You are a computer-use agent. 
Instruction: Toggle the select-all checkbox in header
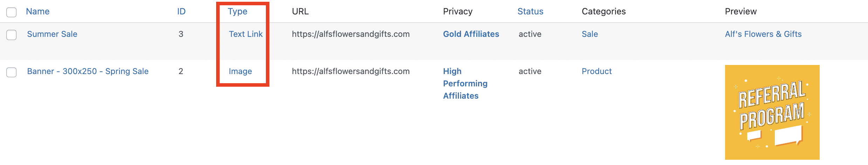12,12
